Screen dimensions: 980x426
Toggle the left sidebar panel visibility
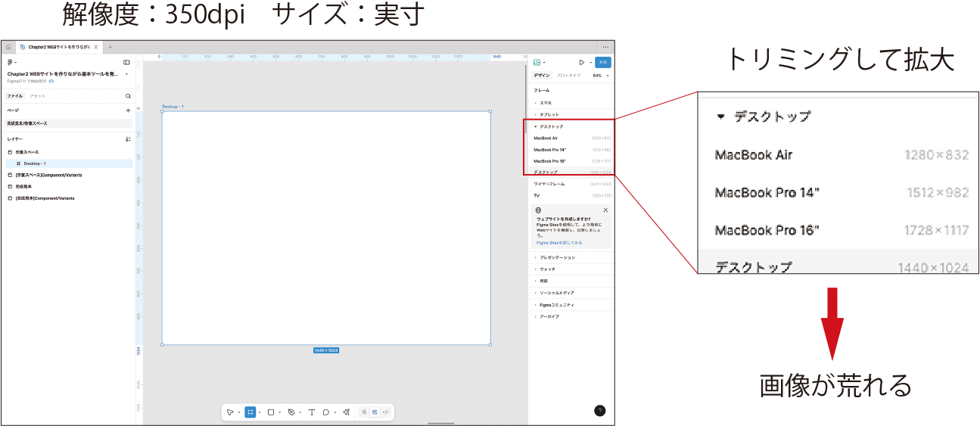pyautogui.click(x=126, y=62)
